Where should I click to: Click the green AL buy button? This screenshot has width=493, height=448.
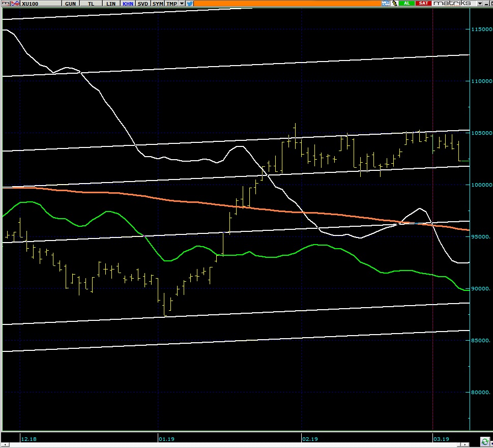(407, 3)
